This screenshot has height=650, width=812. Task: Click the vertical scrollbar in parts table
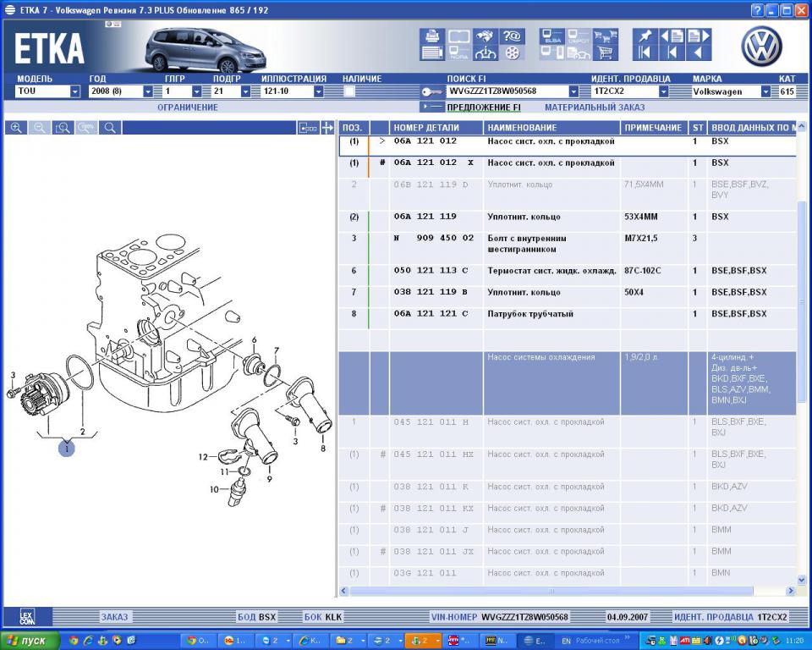pos(802,301)
